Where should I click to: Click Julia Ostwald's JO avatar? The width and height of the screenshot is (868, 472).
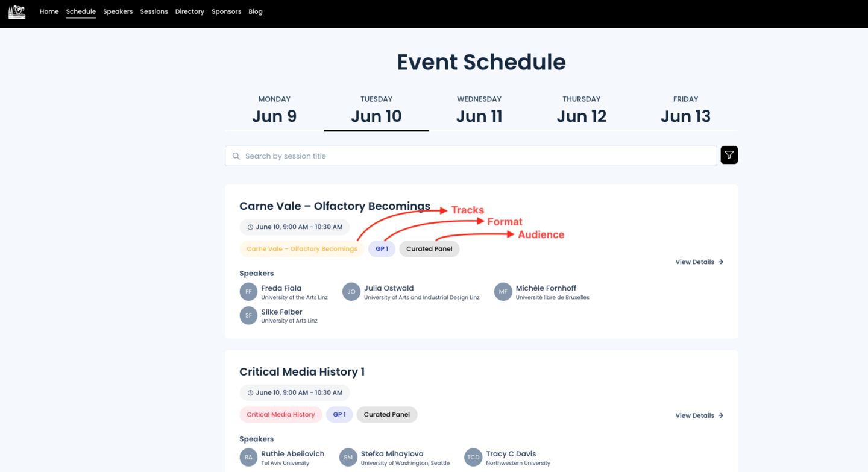tap(351, 292)
